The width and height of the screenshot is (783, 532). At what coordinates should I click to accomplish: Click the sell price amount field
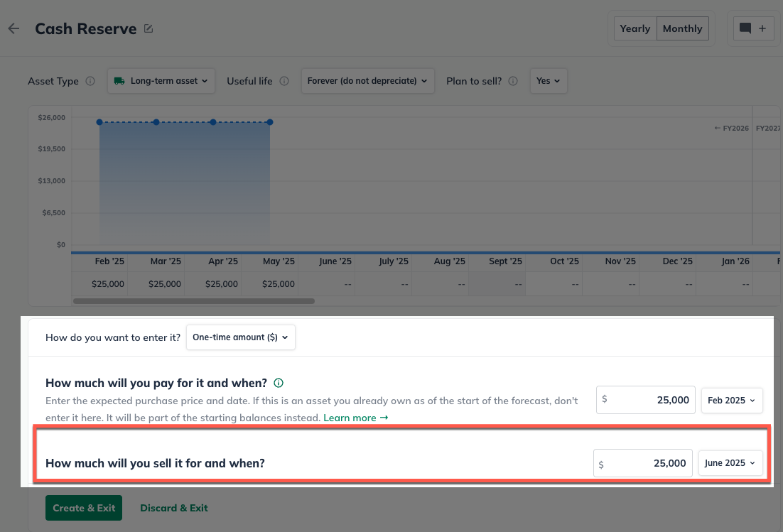pos(642,464)
